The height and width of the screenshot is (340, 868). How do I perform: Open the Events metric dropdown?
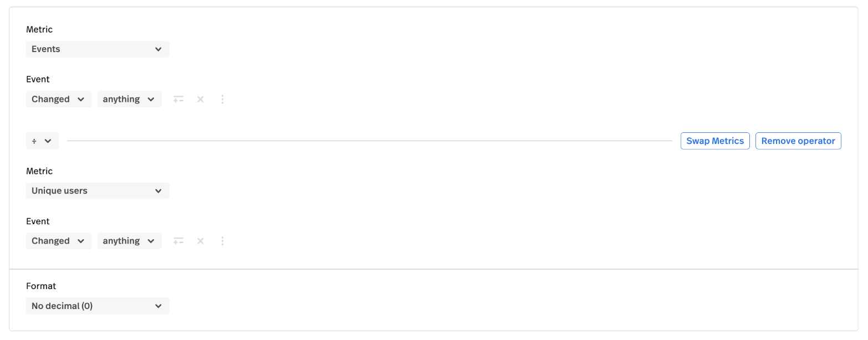click(97, 49)
